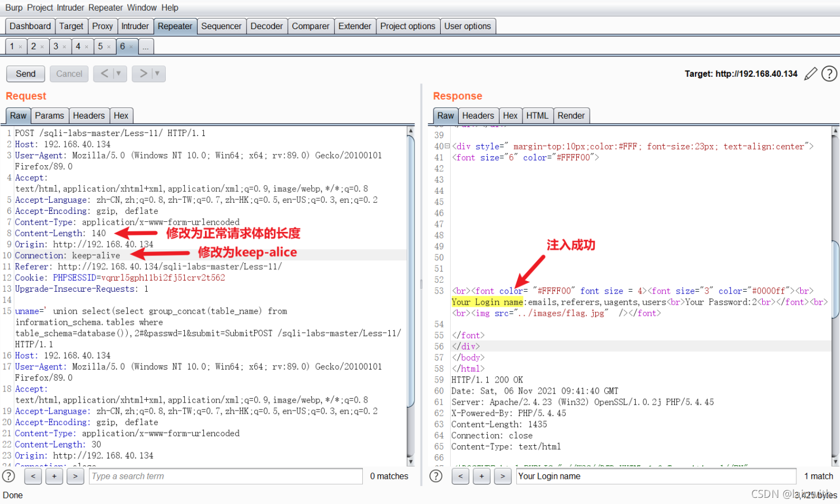Switch to the Decoder tab
Image resolution: width=840 pixels, height=504 pixels.
click(x=267, y=26)
